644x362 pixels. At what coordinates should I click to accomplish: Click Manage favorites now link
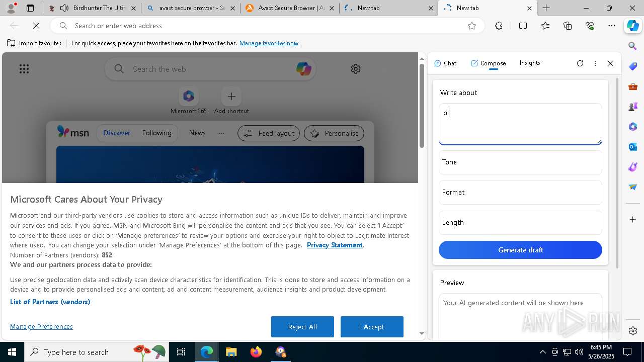coord(269,43)
